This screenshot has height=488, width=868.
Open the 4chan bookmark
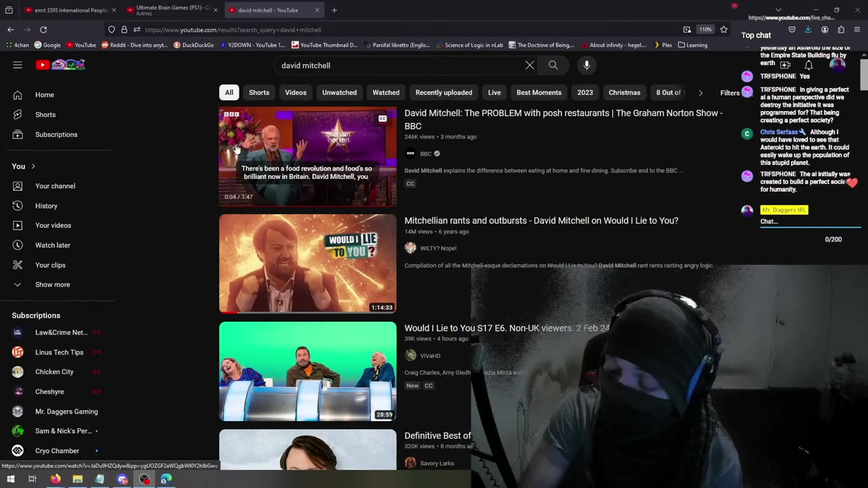[x=18, y=45]
